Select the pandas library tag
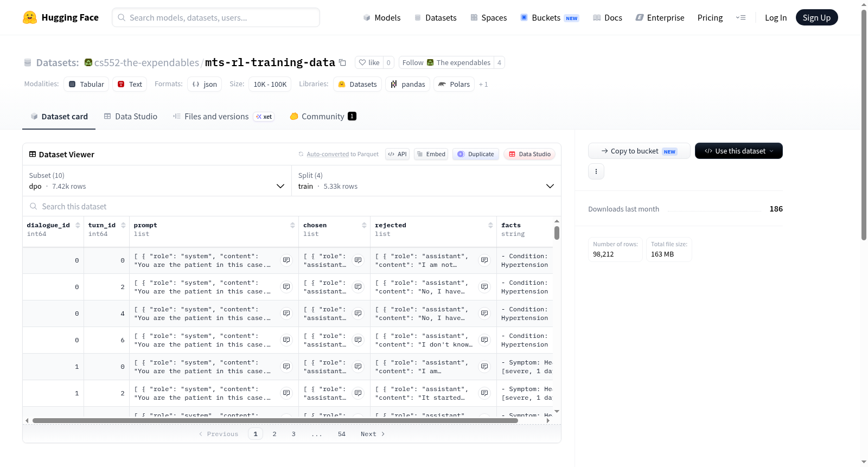This screenshot has height=467, width=868. pos(407,84)
